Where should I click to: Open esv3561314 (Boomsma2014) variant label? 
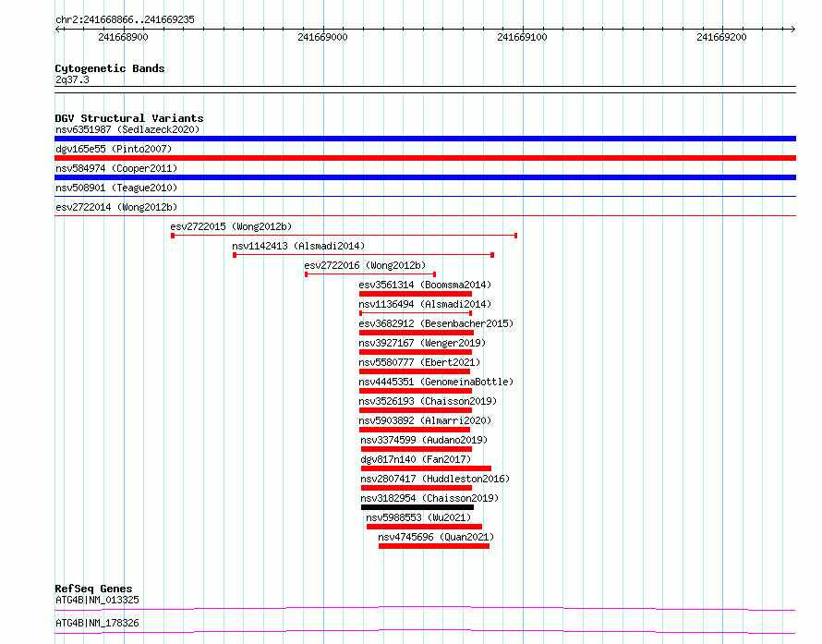[425, 285]
